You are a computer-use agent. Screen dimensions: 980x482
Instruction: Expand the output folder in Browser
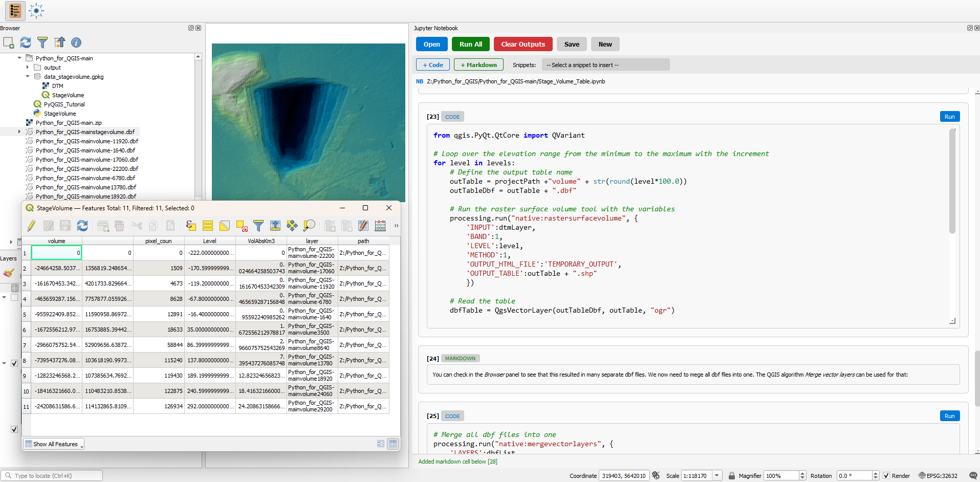(28, 67)
